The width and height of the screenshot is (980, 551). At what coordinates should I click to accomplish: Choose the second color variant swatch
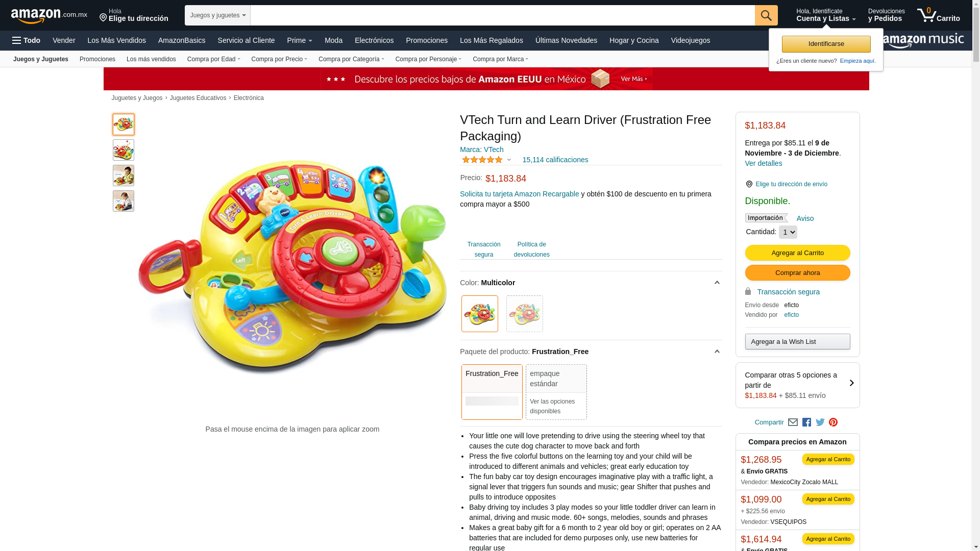coord(524,314)
